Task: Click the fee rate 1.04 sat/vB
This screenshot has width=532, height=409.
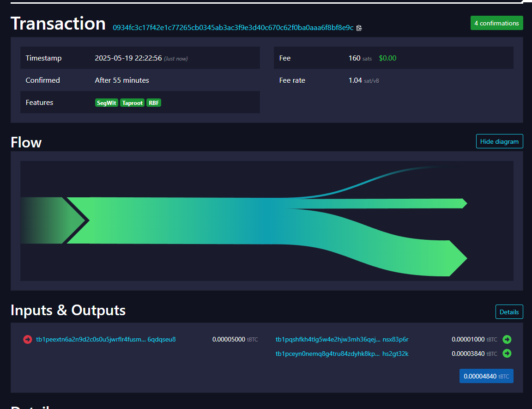Action: point(364,80)
